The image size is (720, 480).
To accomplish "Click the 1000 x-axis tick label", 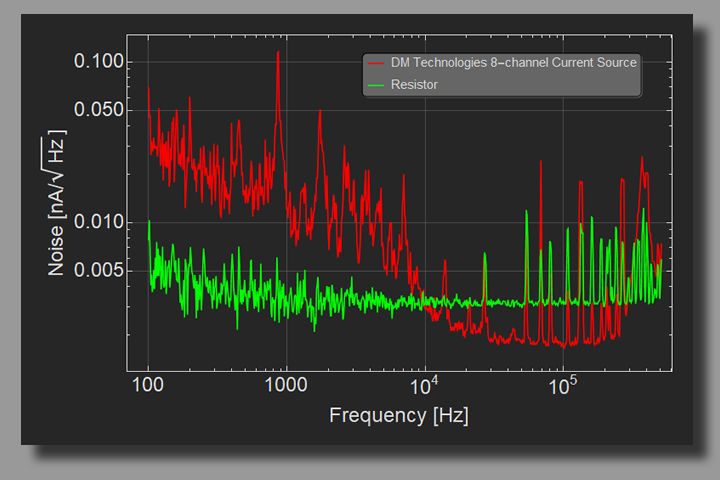I will point(286,385).
